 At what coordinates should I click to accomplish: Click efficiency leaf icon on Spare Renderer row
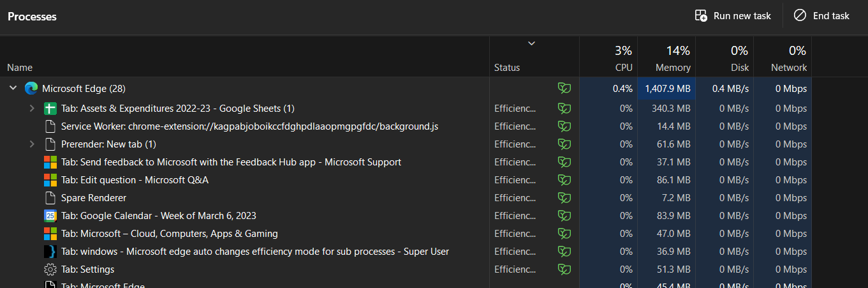point(564,198)
